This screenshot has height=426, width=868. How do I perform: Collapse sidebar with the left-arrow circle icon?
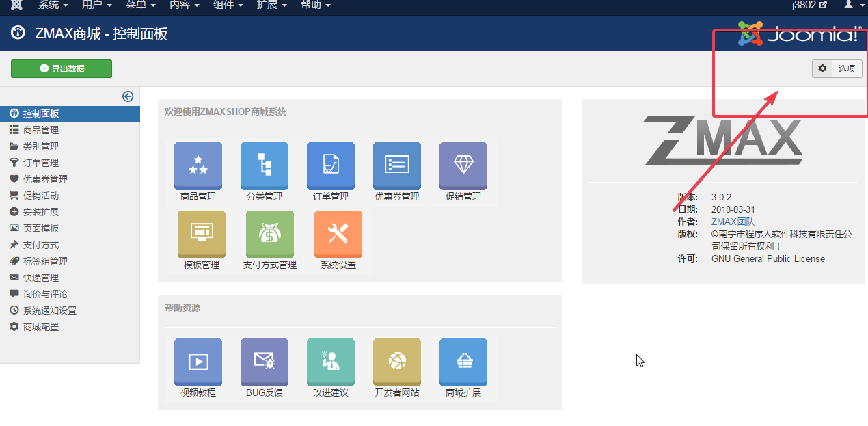[128, 96]
